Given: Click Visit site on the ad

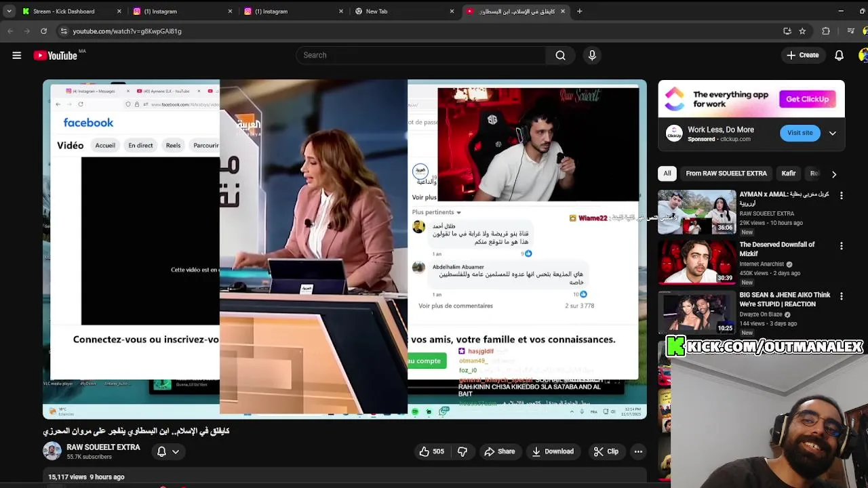Looking at the screenshot, I should pyautogui.click(x=800, y=134).
